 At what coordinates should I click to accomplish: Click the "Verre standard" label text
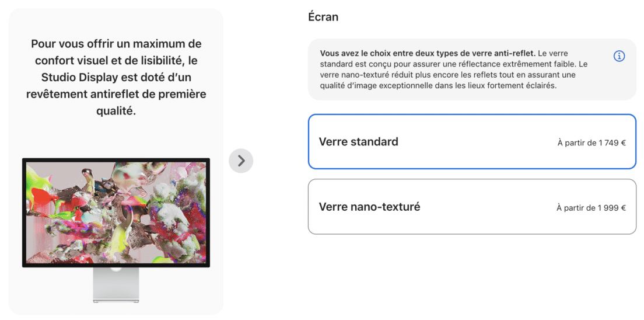359,142
